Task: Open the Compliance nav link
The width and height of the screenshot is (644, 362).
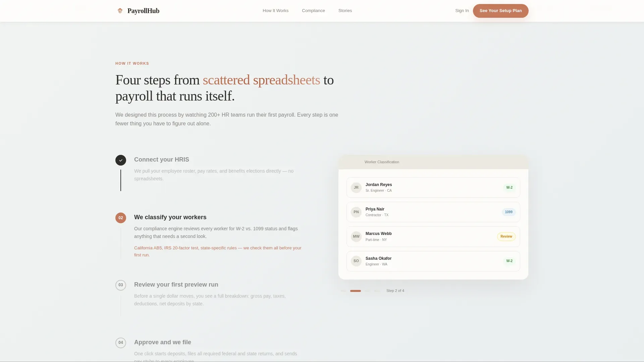Action: 313,11
